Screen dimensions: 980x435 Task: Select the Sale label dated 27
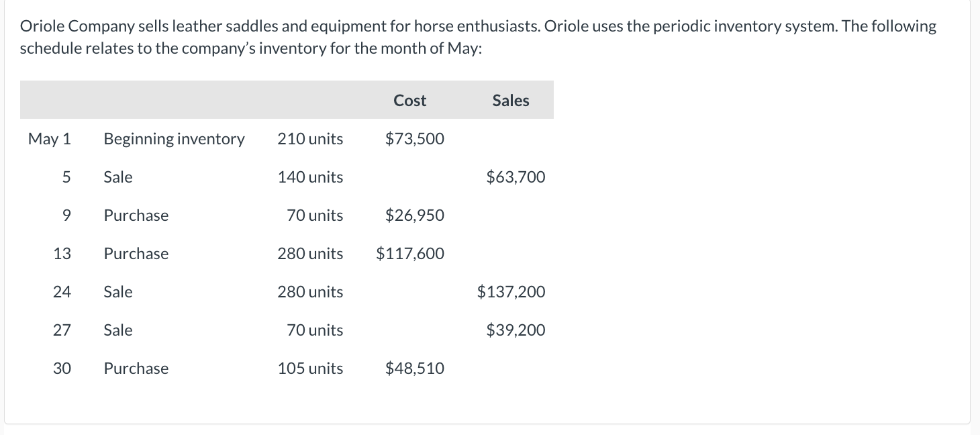click(x=117, y=330)
